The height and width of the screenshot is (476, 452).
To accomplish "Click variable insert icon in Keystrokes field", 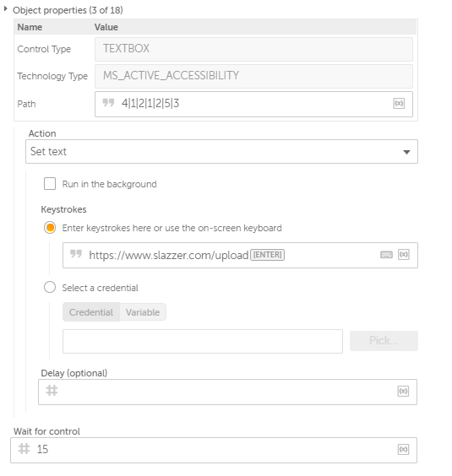I will [403, 254].
